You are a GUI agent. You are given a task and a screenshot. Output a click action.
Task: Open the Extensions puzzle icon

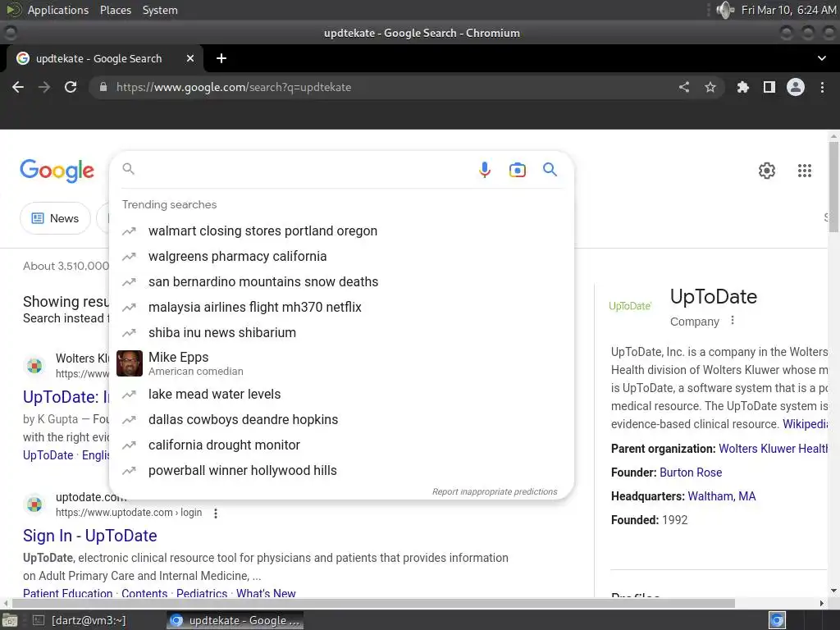[742, 87]
